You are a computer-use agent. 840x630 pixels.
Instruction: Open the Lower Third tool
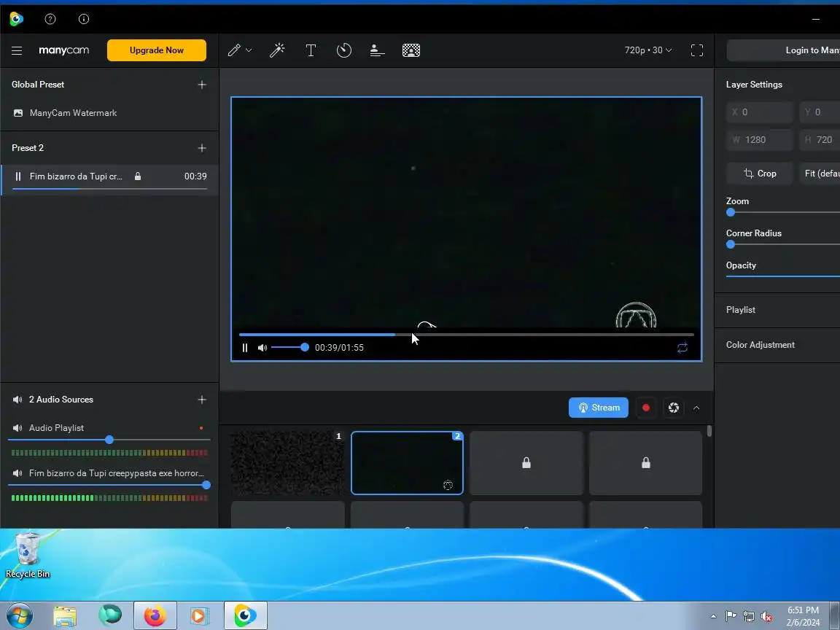(377, 50)
